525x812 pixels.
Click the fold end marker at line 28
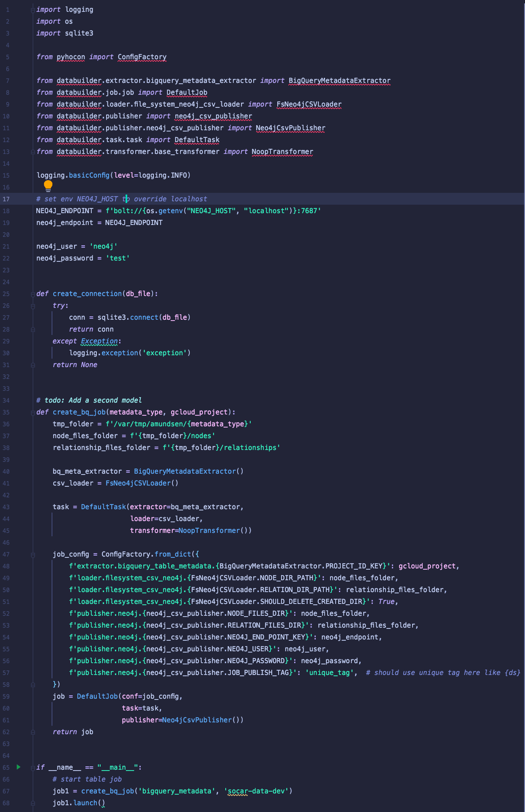tap(33, 329)
